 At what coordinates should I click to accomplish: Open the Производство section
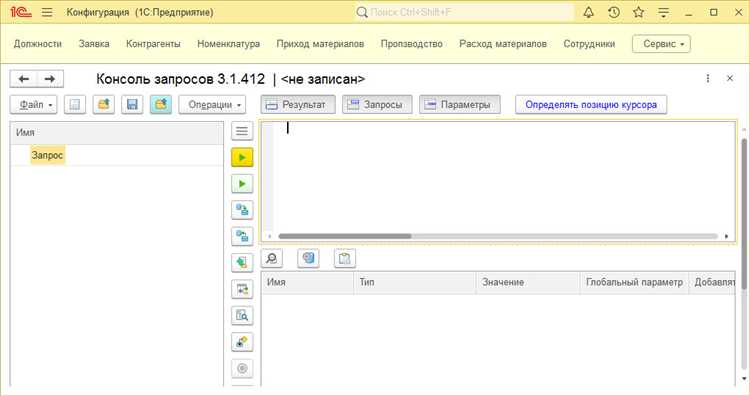(411, 44)
